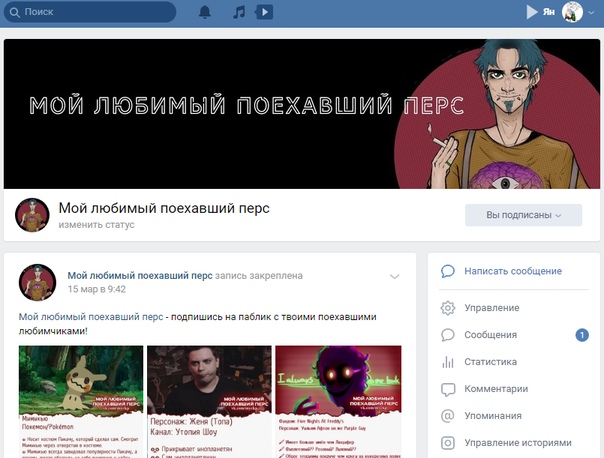The width and height of the screenshot is (604, 458).
Task: Open the music note icon
Action: point(239,12)
